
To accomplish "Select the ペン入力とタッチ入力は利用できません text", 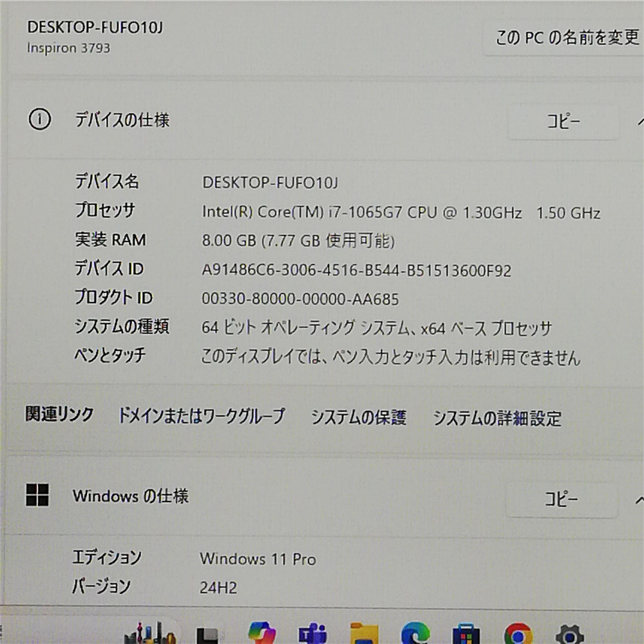I will tap(457, 357).
